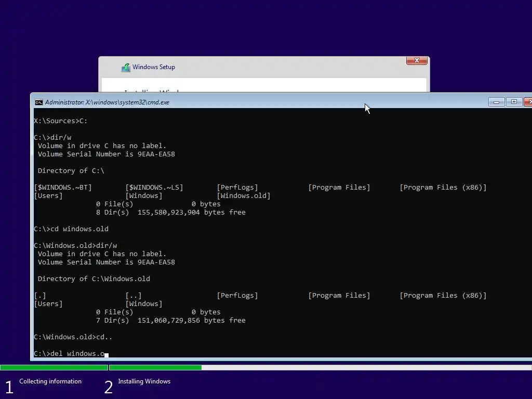Click '[Program Files (x86)]' in the C:\ listing

(x=443, y=187)
